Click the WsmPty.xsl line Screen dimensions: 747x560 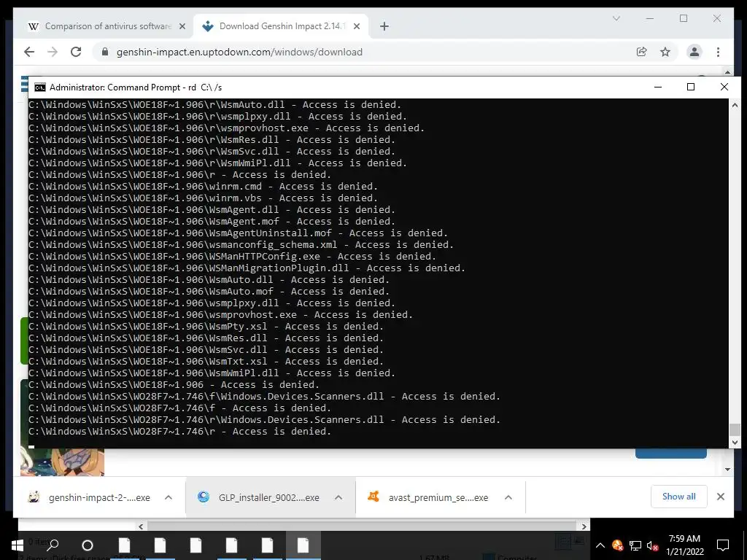(206, 326)
